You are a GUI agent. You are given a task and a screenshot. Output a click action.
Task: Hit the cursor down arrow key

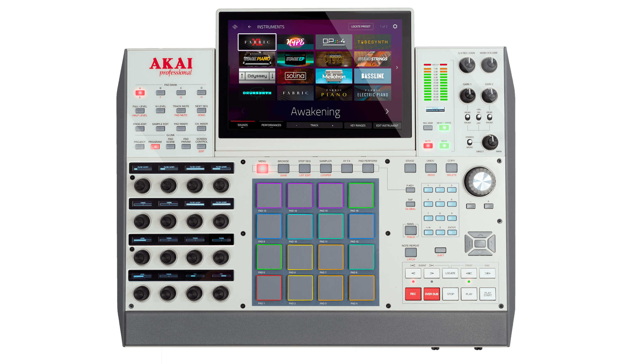(x=480, y=253)
